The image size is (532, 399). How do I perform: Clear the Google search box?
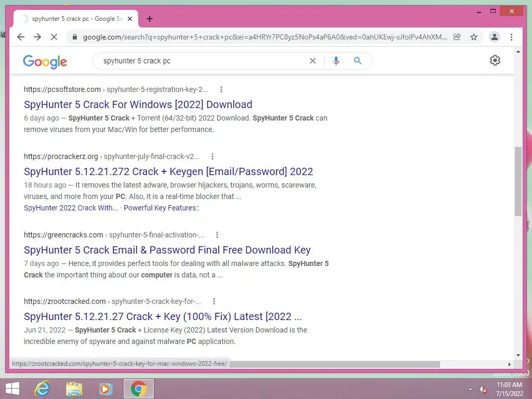click(x=313, y=61)
